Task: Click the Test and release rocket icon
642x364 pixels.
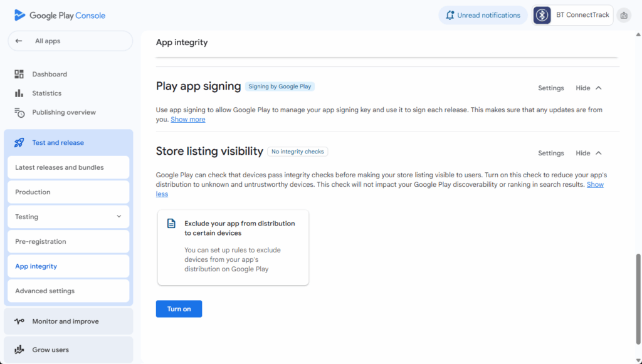Action: click(x=19, y=143)
